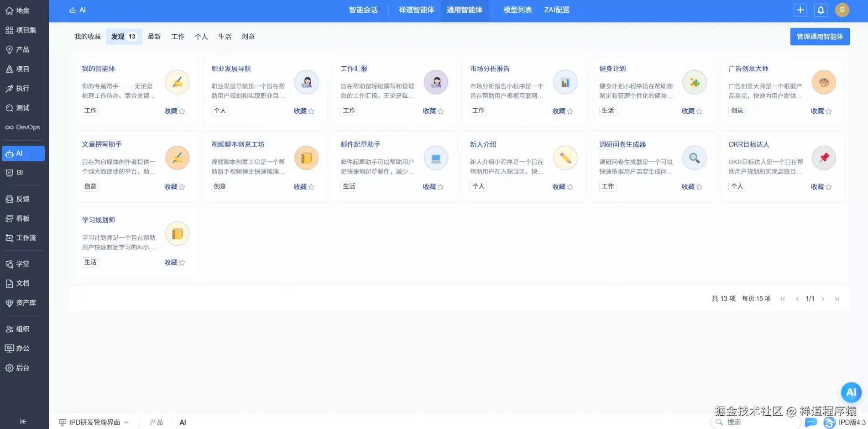Open DevOps from the left sidebar
Screen dimensions: 868x429
(23, 127)
